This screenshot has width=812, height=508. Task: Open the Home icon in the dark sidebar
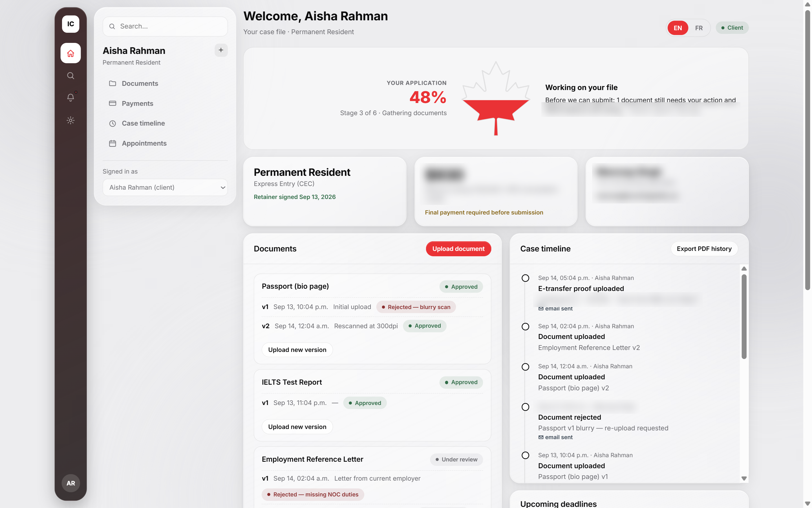[x=70, y=53]
